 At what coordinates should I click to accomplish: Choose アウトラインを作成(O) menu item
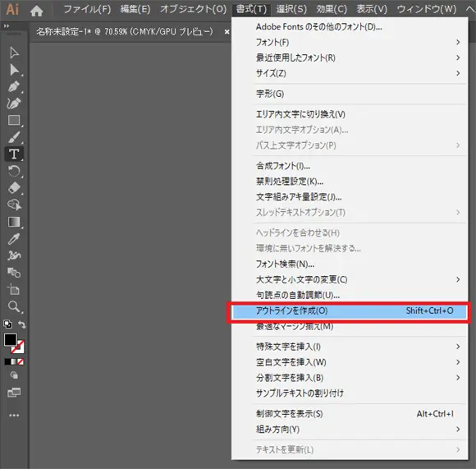[349, 310]
